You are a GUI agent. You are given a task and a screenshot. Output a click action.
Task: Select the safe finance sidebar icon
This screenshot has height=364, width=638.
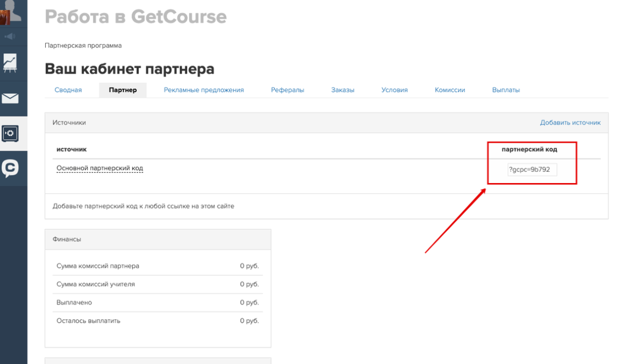[x=10, y=133]
